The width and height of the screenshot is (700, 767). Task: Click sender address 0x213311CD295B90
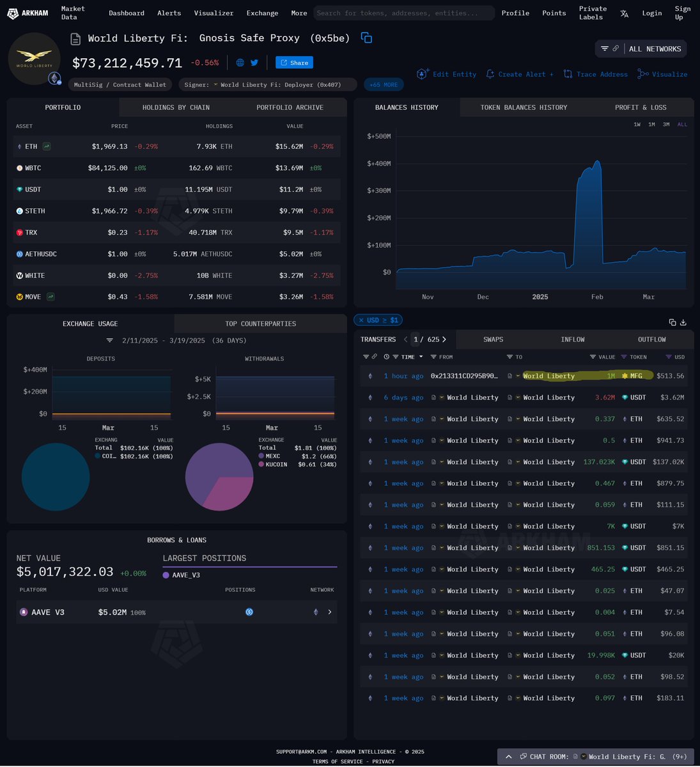(464, 376)
